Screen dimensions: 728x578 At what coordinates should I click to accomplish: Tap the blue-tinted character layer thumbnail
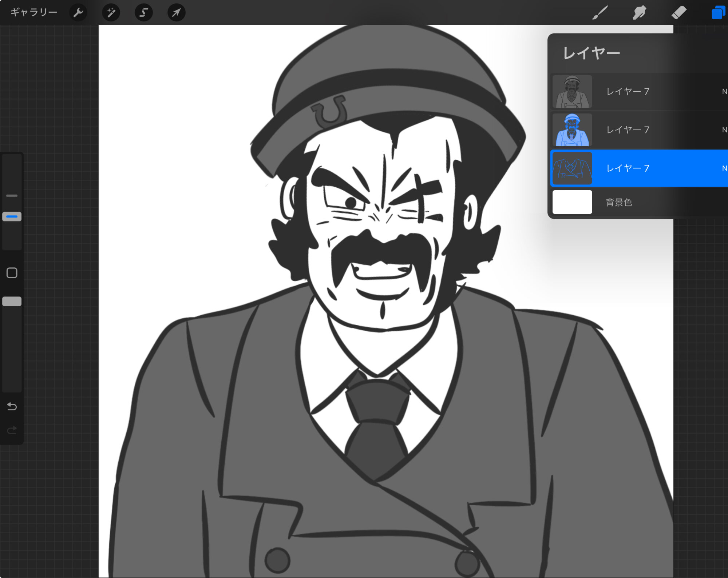tap(572, 130)
